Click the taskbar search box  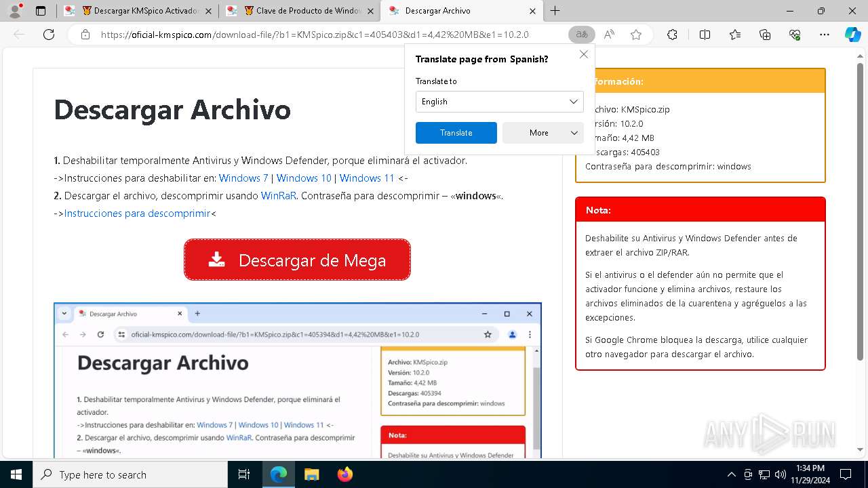tap(130, 474)
